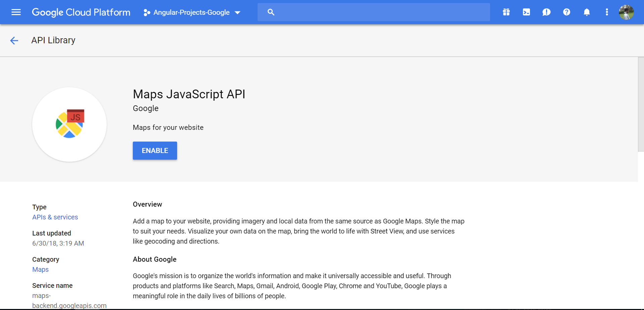Expand the Angular-Projects-Google project selector
Screen dimensions: 644x310
(x=191, y=12)
